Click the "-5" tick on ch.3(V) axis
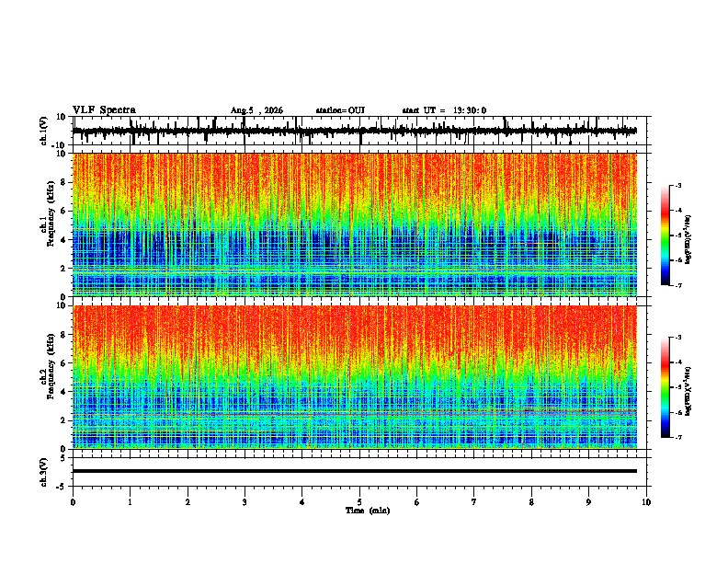Image resolution: width=728 pixels, height=563 pixels. pos(62,487)
